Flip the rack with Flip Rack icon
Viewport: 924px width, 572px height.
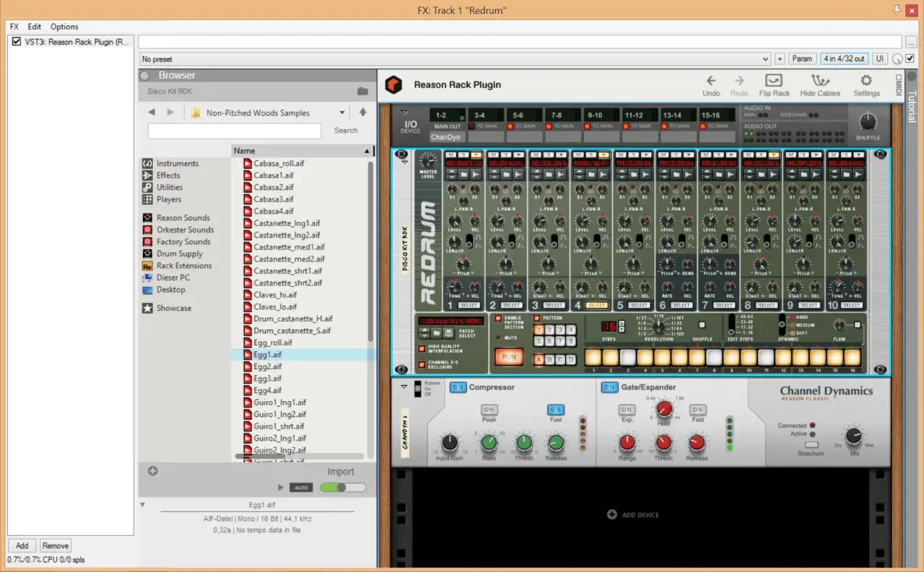pos(774,81)
